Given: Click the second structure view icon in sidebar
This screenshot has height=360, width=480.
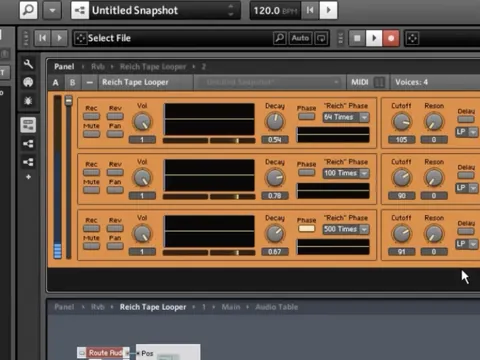Looking at the screenshot, I should (28, 162).
